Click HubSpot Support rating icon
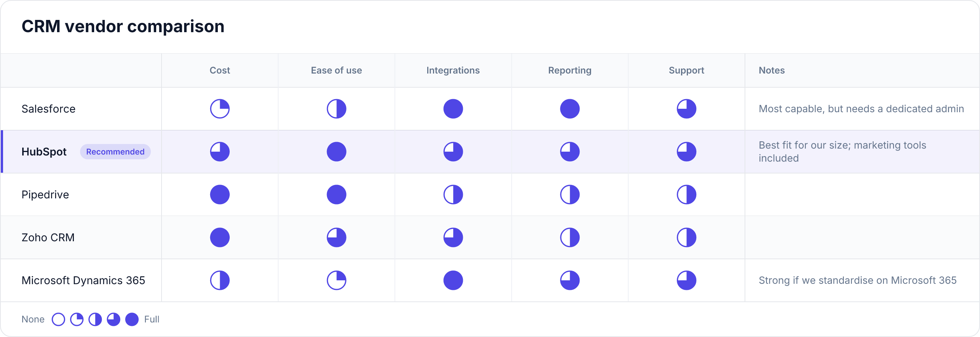Viewport: 980px width, 337px height. point(687,152)
